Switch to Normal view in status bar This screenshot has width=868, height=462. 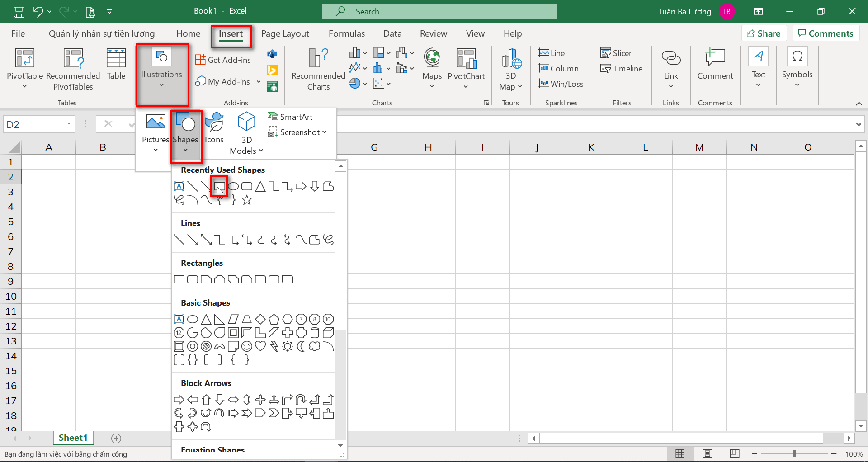[680, 453]
